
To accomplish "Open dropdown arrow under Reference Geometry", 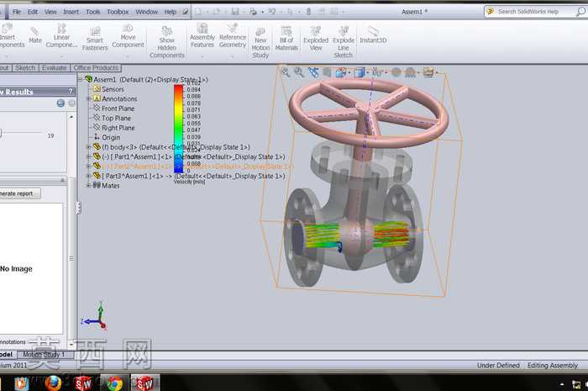I will point(233,56).
